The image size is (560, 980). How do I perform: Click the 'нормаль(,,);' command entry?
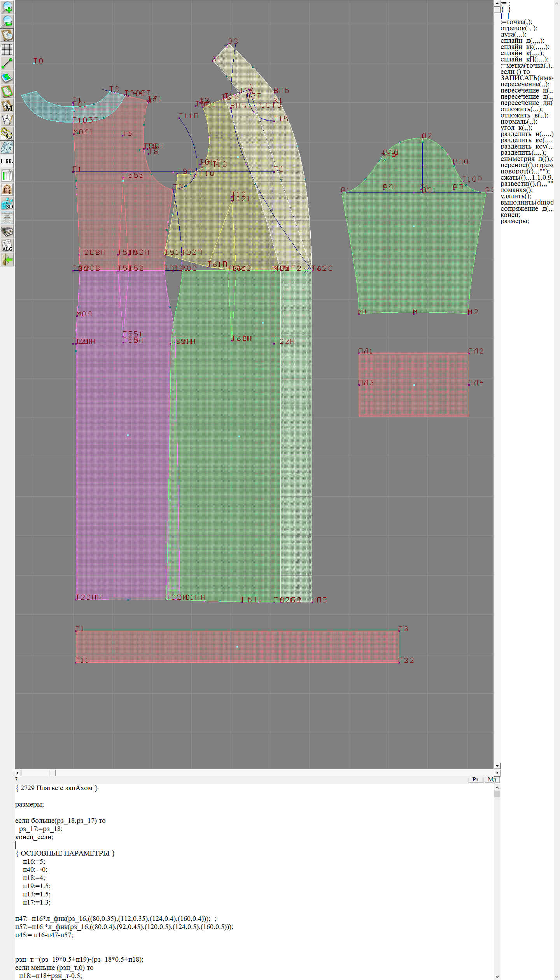519,122
